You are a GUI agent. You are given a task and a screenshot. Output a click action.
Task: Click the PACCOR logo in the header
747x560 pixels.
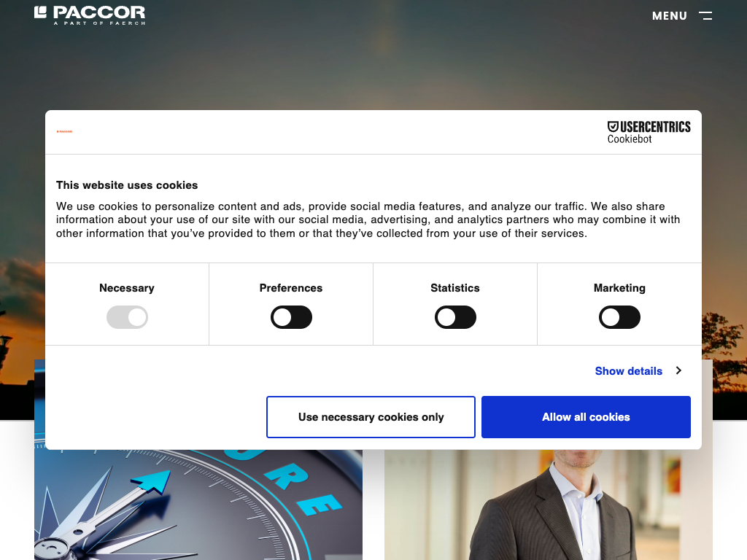pos(90,15)
